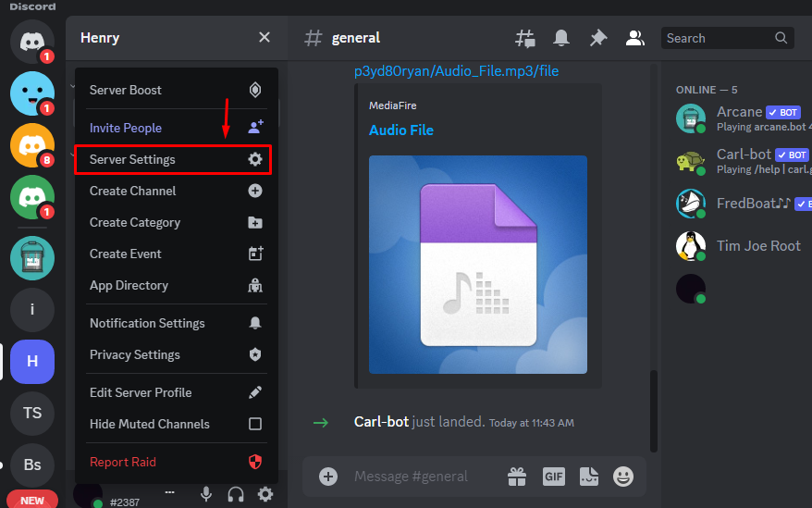
Task: Switch to the Bs server
Action: pos(32,465)
